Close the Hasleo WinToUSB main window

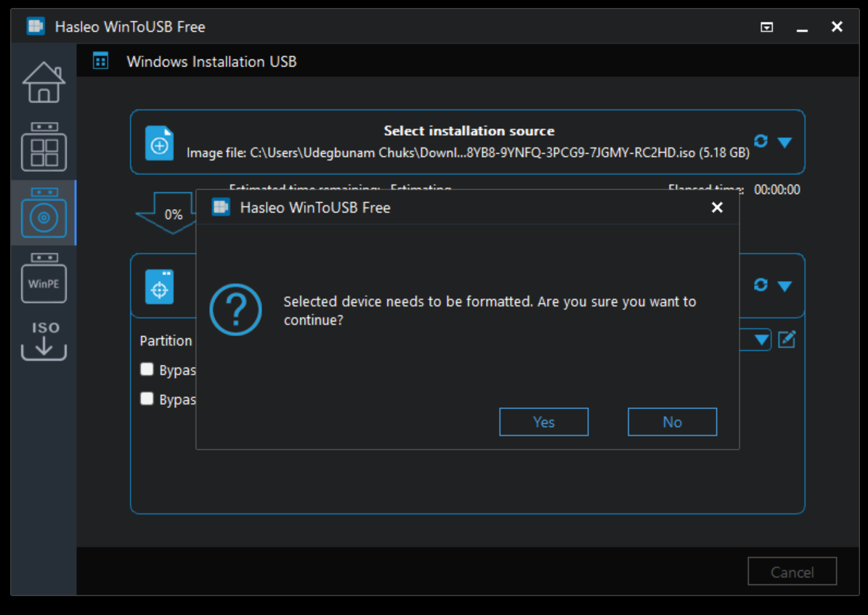coord(837,26)
